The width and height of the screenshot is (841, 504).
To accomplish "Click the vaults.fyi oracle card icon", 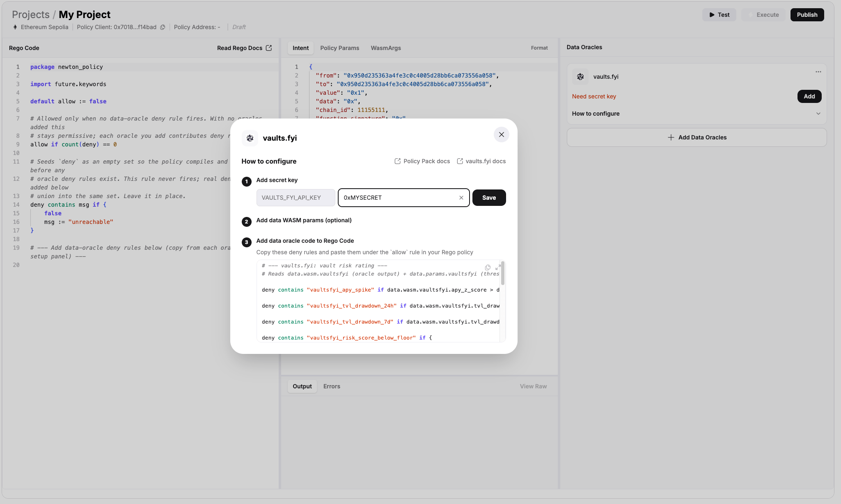I will [580, 77].
